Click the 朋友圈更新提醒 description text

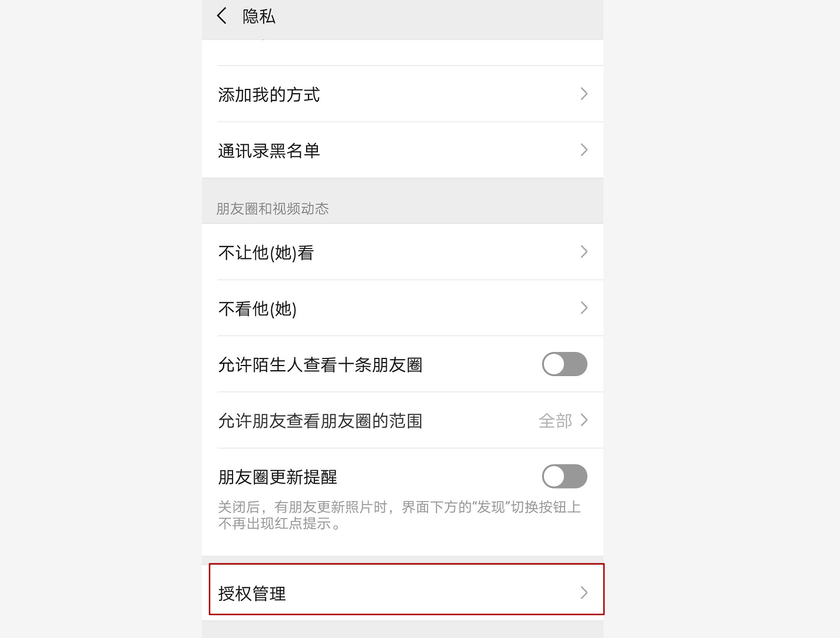[x=399, y=516]
